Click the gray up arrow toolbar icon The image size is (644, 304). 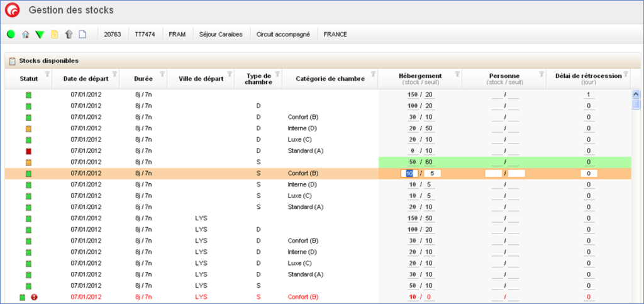point(69,34)
